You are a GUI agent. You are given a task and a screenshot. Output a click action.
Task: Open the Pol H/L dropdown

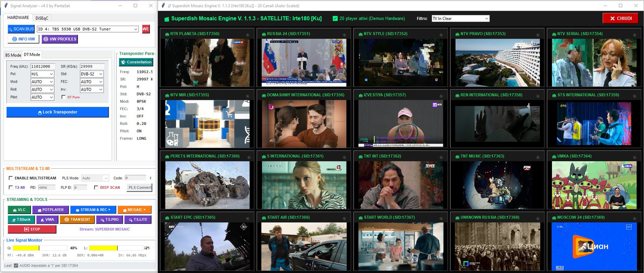point(42,74)
